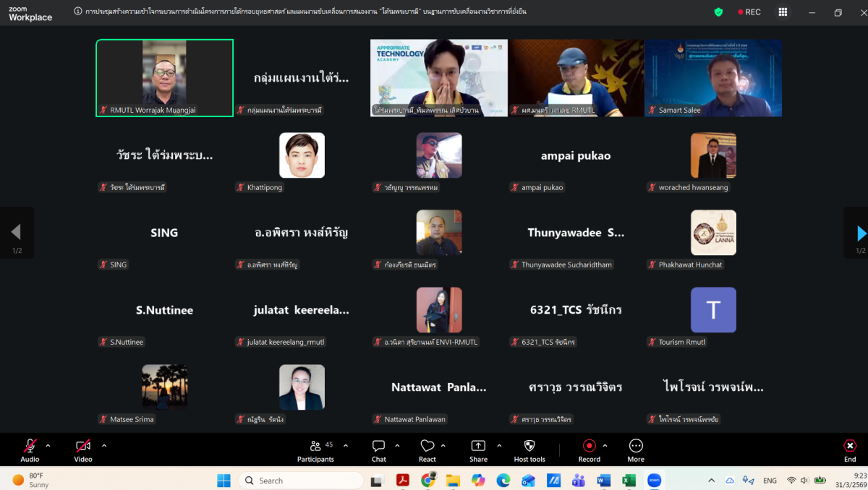The image size is (868, 490).
Task: Click the green encryption shield icon
Action: click(x=718, y=12)
